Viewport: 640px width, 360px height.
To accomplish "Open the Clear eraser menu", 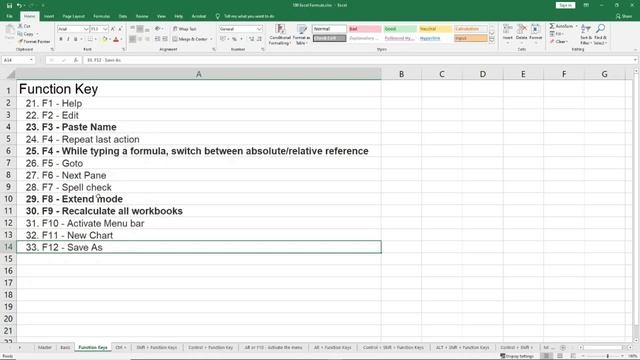I will coord(558,41).
